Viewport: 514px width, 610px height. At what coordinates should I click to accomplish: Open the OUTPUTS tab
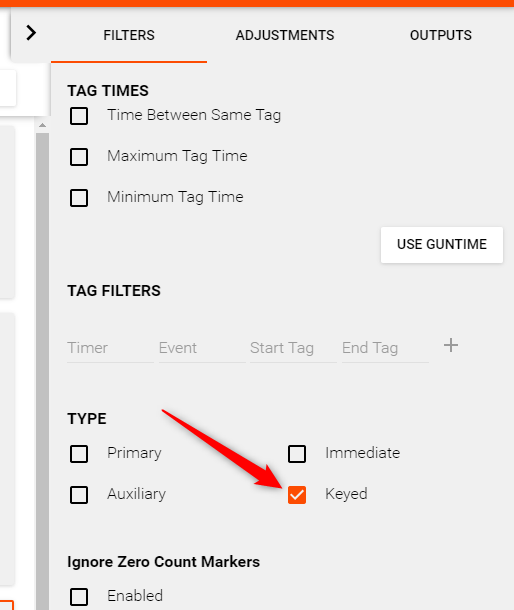[x=440, y=35]
